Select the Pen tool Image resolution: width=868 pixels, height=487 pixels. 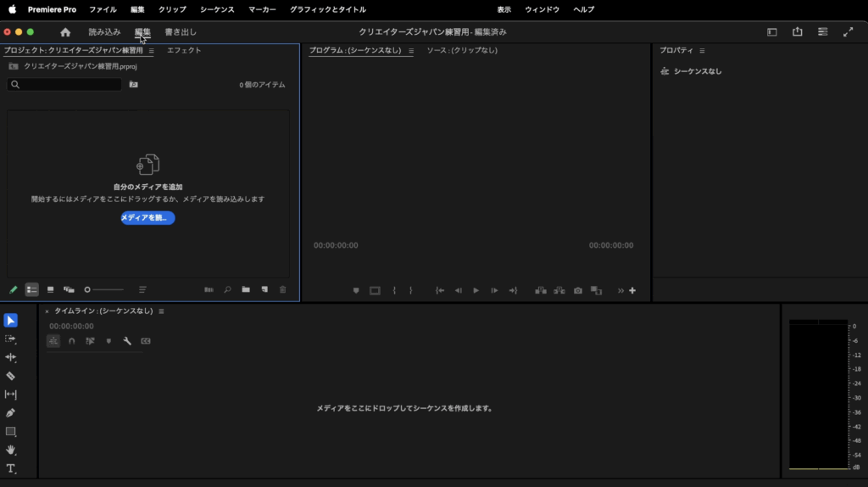click(11, 412)
